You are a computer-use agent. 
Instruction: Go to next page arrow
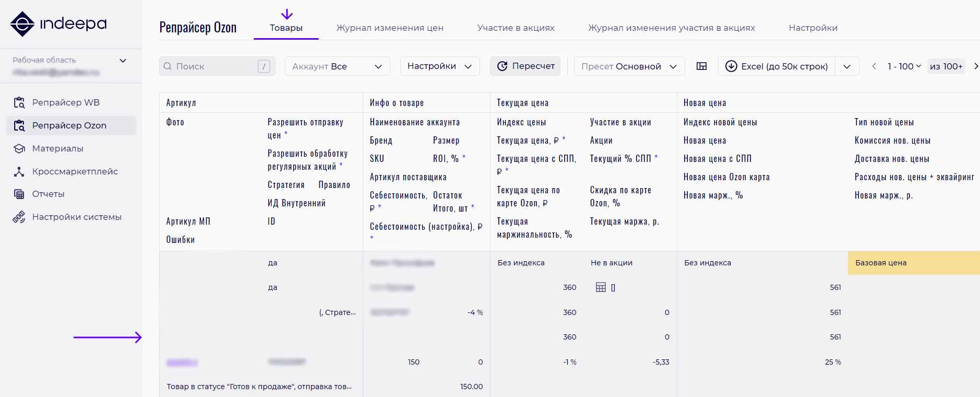(975, 66)
